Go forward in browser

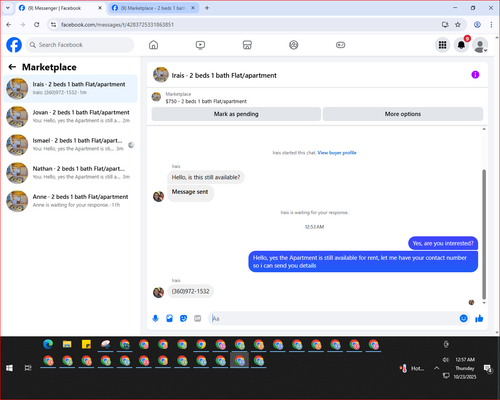tap(23, 25)
